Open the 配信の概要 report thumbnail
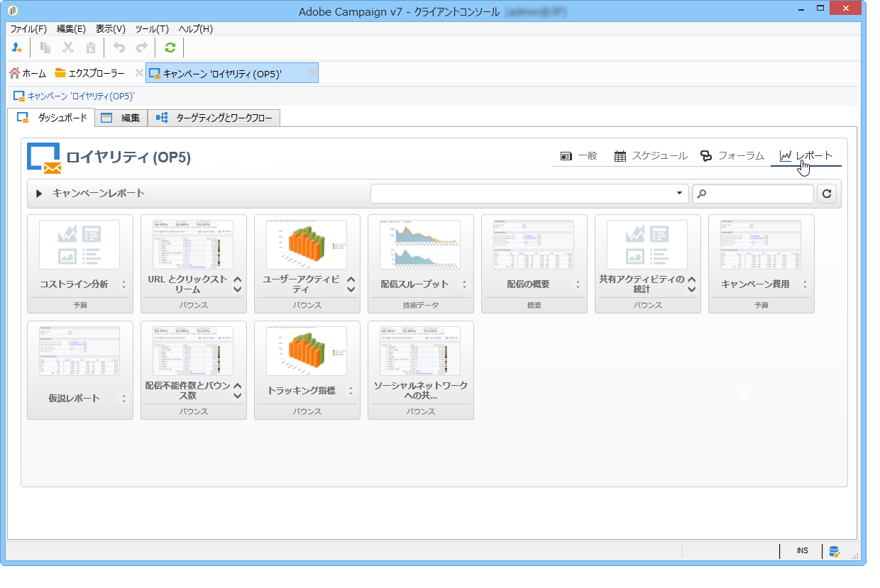 point(534,245)
